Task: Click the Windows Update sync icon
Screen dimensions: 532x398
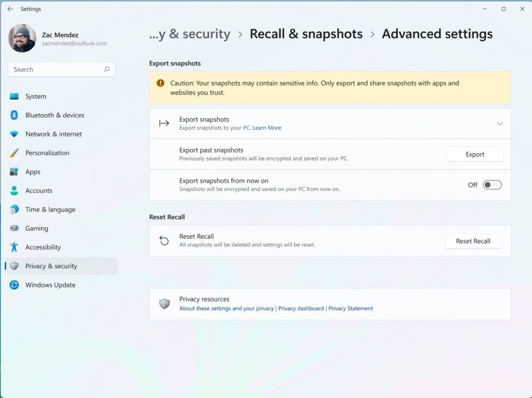Action: pyautogui.click(x=15, y=285)
